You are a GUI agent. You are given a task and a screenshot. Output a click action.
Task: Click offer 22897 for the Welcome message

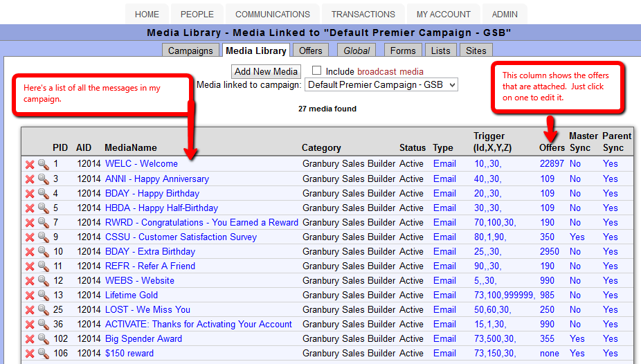click(552, 164)
